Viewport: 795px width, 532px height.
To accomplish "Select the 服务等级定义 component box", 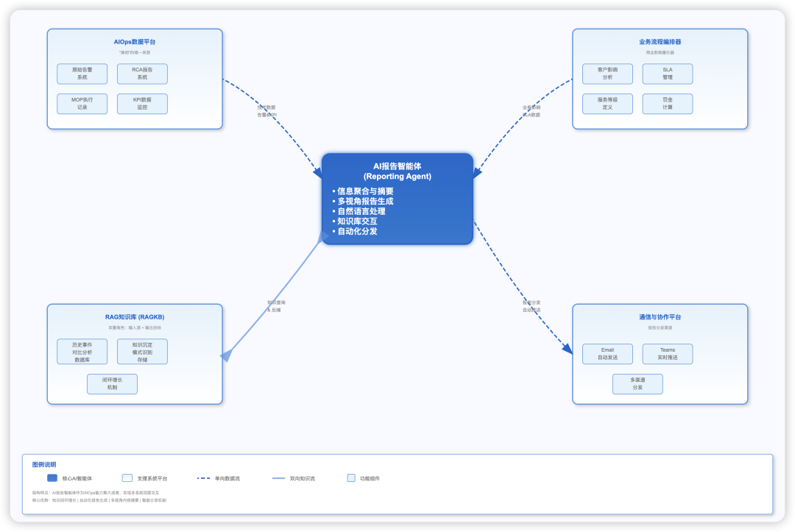I will point(607,104).
